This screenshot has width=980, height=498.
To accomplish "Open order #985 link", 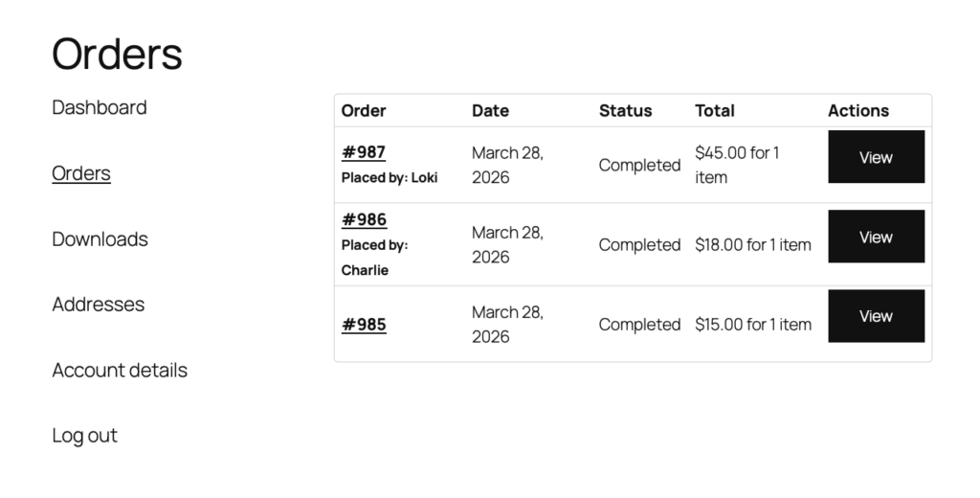I will pyautogui.click(x=364, y=325).
